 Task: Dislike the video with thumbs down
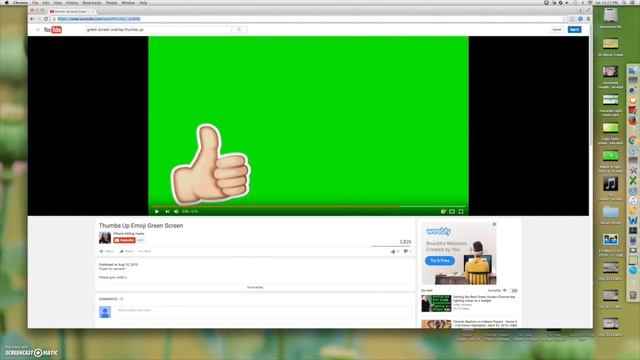407,251
